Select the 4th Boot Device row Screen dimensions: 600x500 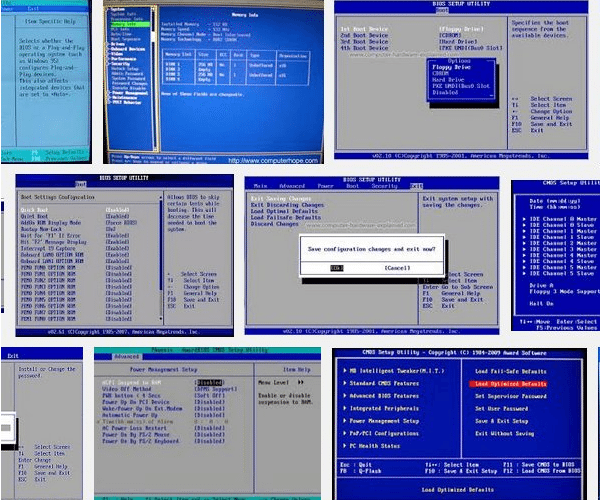[x=421, y=48]
